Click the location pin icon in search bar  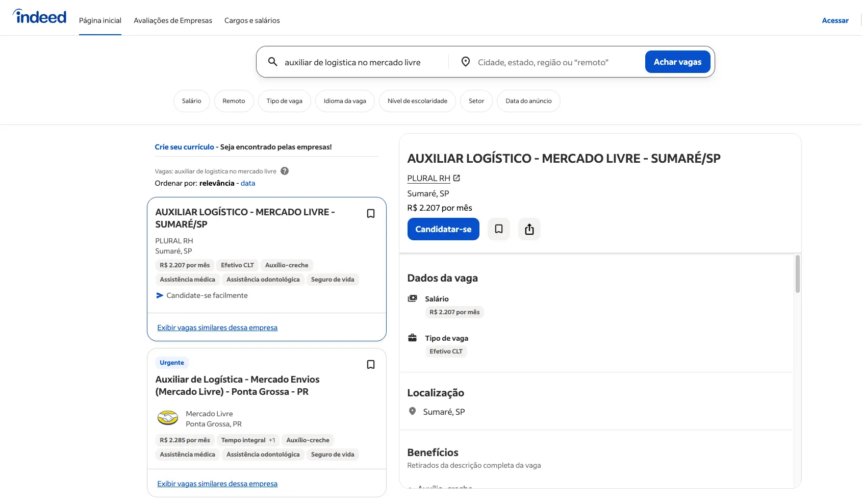pyautogui.click(x=465, y=62)
